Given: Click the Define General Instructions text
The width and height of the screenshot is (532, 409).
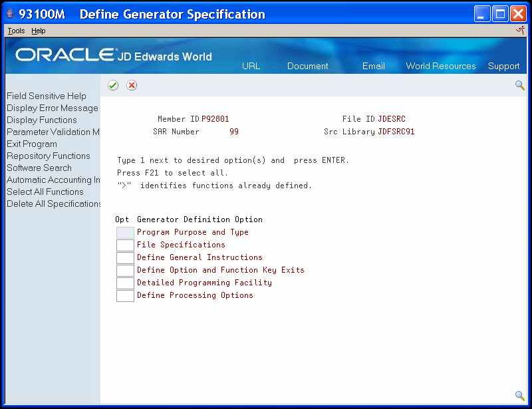Looking at the screenshot, I should (x=199, y=257).
